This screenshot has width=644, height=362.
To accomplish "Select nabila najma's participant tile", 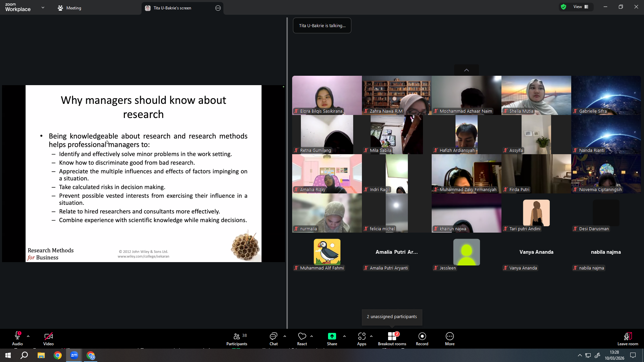I will click(606, 252).
